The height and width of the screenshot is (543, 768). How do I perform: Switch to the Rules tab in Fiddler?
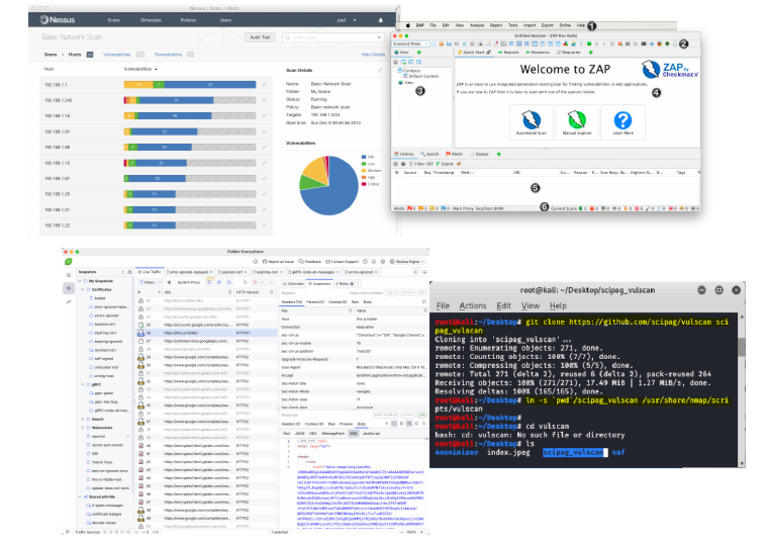345,283
